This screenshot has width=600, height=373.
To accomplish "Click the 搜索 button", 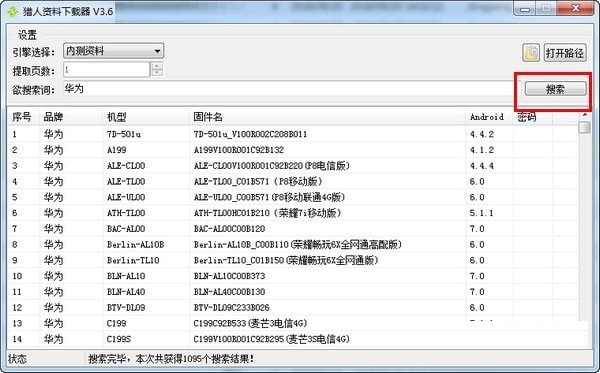I will pos(555,89).
